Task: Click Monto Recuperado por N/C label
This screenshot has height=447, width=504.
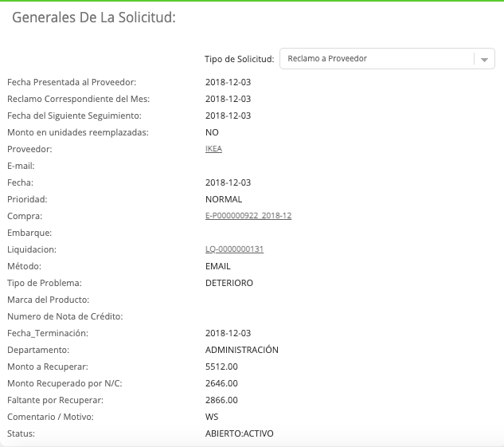Action: click(x=64, y=383)
